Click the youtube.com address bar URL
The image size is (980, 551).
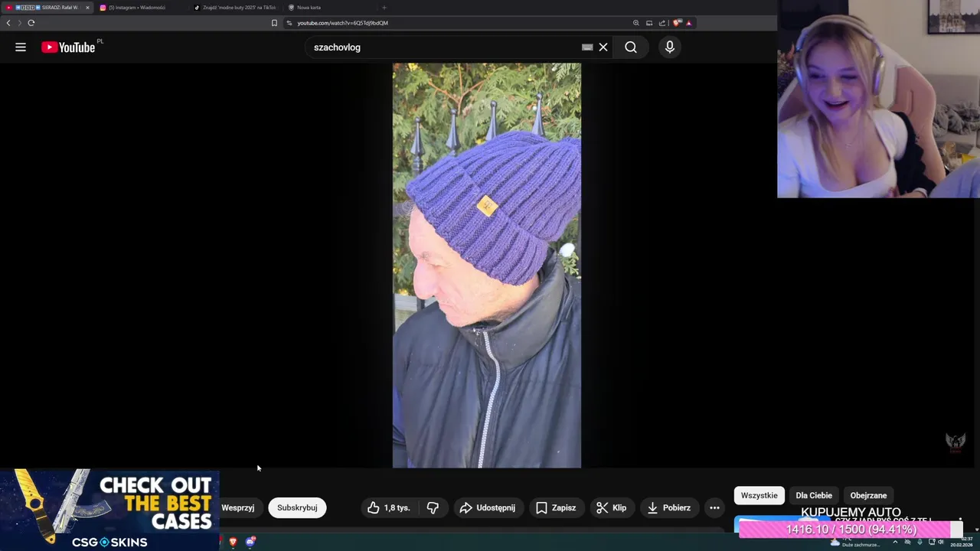pyautogui.click(x=342, y=23)
